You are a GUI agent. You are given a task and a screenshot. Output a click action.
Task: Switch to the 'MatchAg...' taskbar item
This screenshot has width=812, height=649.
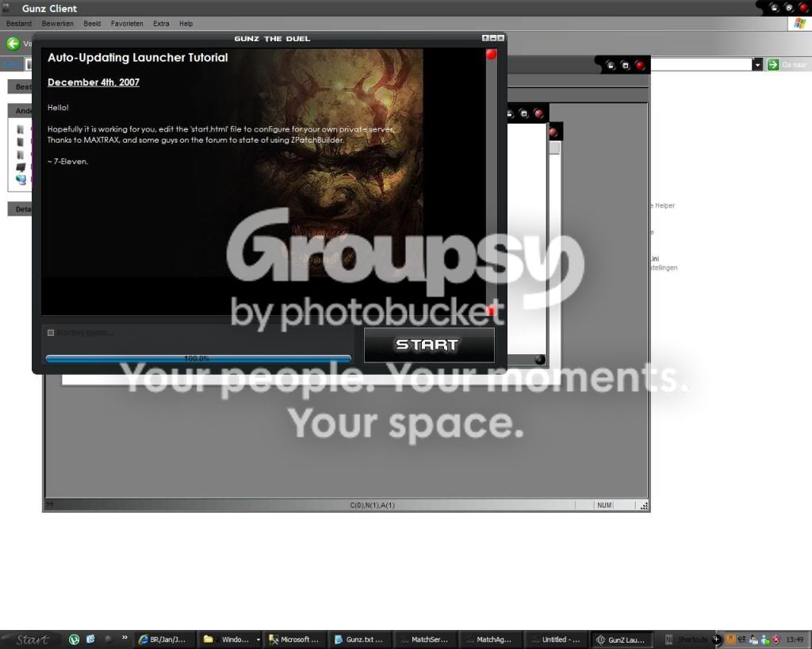coord(490,639)
